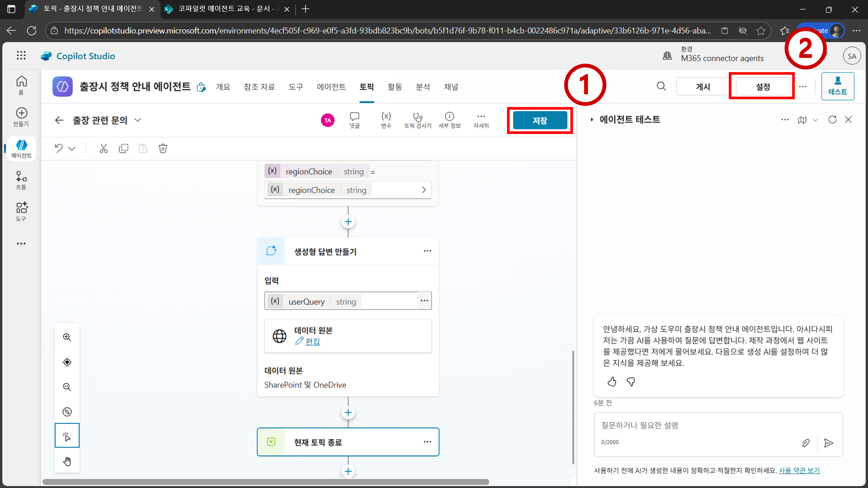Click the trash delete icon in toolbar

[163, 149]
